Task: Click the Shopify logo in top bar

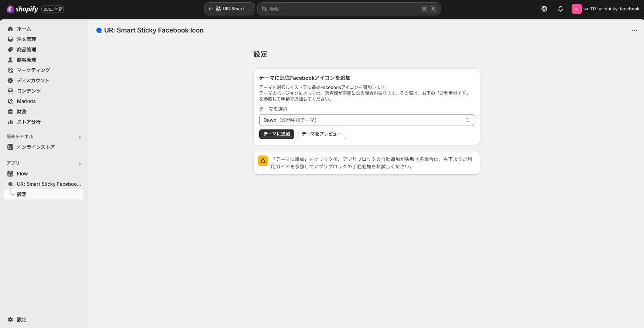Action: pyautogui.click(x=23, y=9)
